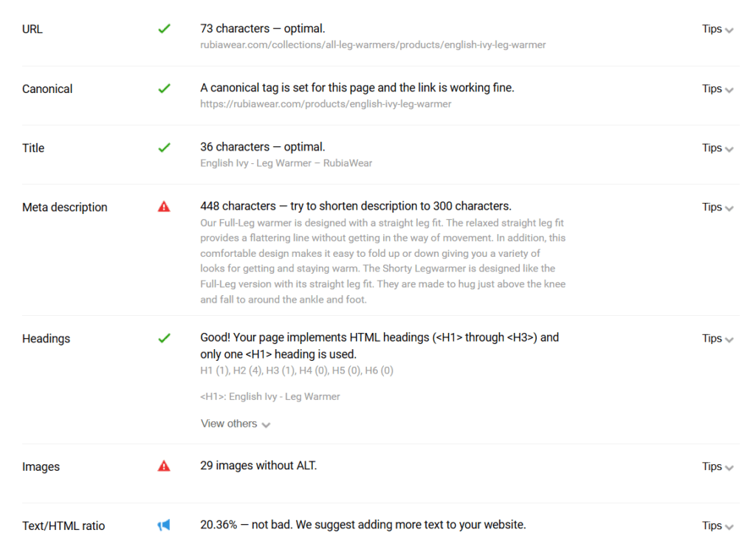This screenshot has width=756, height=541.
Task: Click the red warning triangle for Meta description
Action: [164, 207]
